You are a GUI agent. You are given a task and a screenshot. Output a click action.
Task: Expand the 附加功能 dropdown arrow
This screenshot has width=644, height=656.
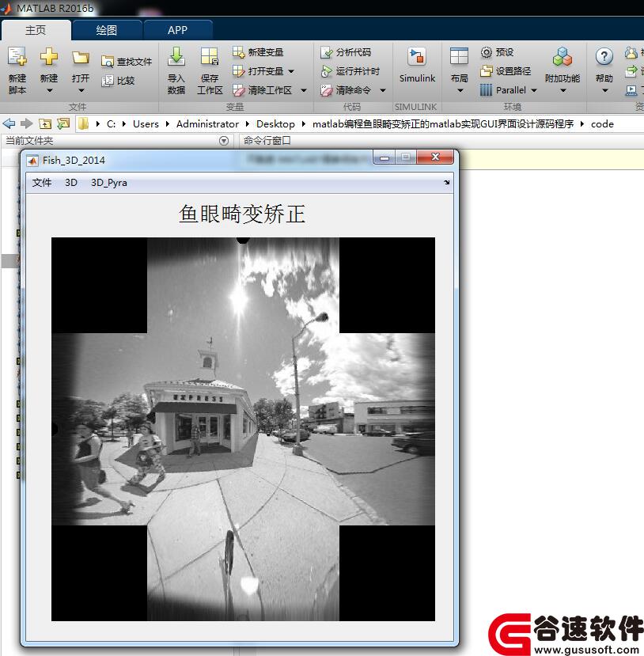coord(563,91)
